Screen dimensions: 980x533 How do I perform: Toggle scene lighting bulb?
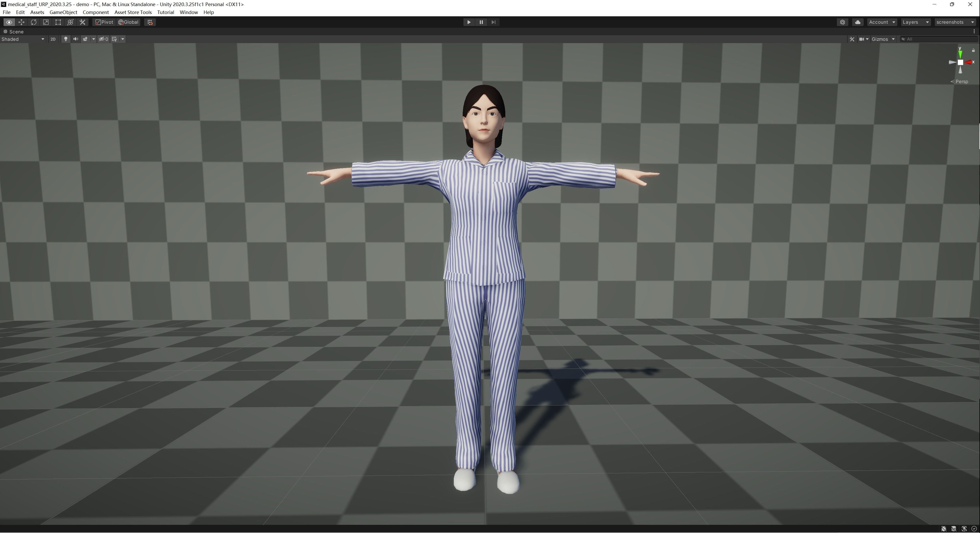pos(66,39)
